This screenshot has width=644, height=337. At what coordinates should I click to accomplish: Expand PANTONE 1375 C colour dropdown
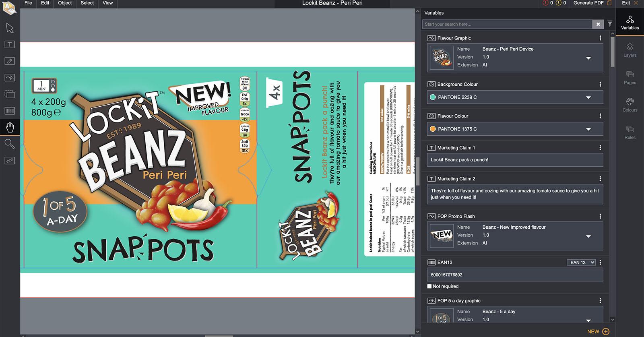(x=588, y=129)
